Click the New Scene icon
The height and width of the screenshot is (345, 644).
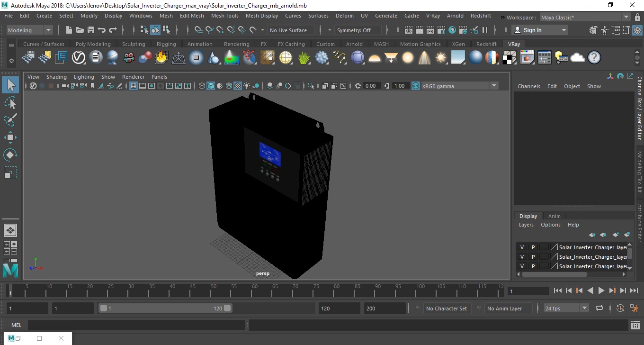coord(69,30)
